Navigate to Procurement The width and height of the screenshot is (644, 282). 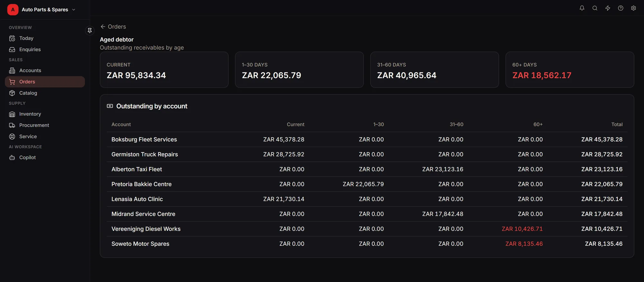pyautogui.click(x=45, y=125)
